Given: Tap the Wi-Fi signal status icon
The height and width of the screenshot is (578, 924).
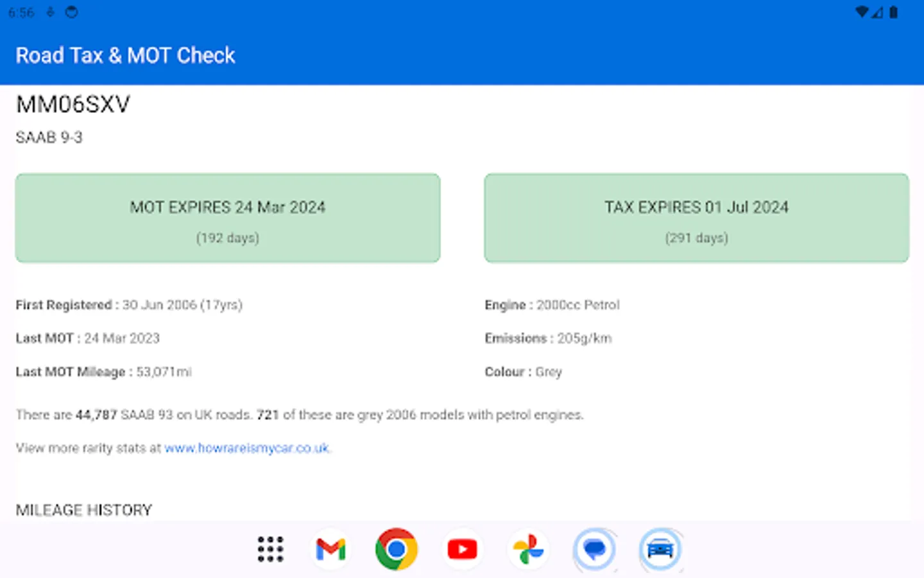Looking at the screenshot, I should 862,12.
